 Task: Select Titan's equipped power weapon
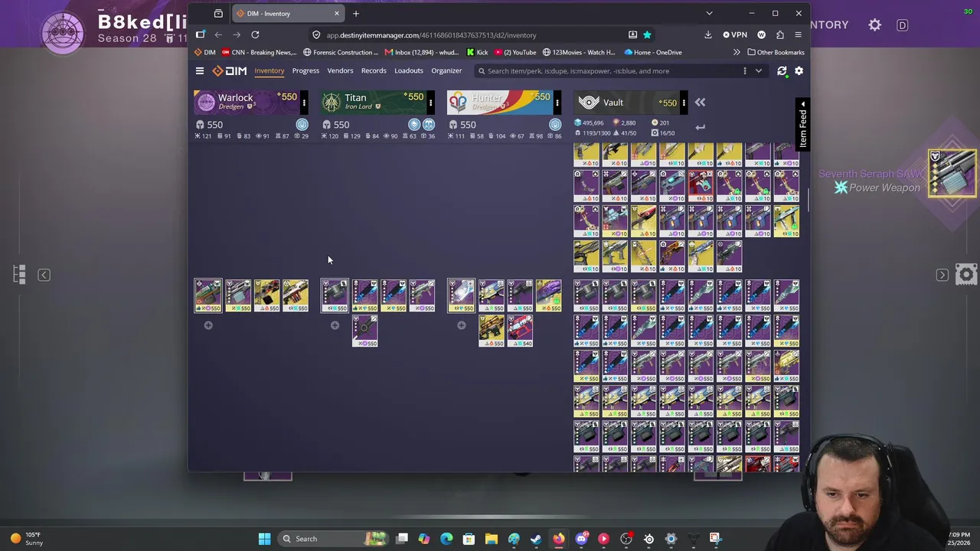(334, 295)
